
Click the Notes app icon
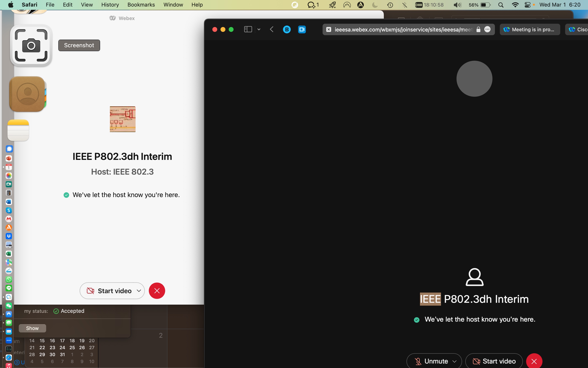[18, 130]
